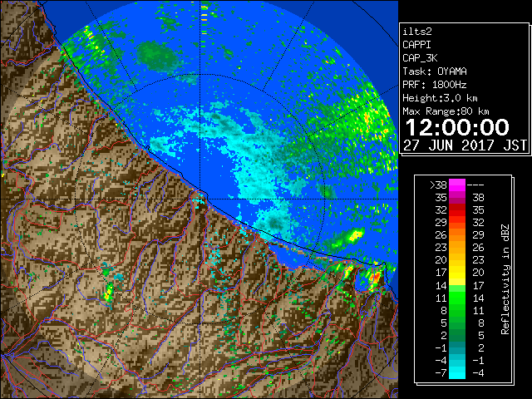Image resolution: width=532 pixels, height=399 pixels.
Task: Click the 'Reflectivity in dBZ' axis label
Action: coord(505,279)
